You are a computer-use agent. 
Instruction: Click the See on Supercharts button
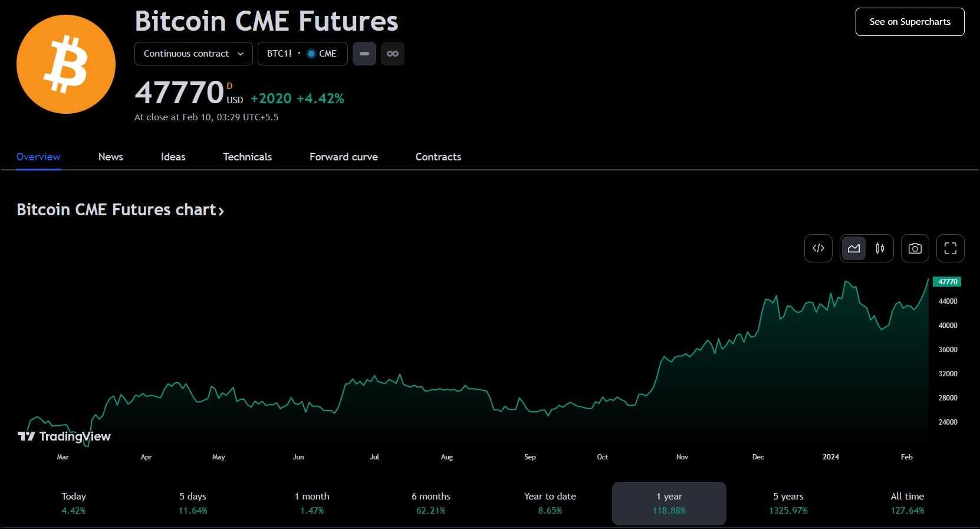(909, 22)
